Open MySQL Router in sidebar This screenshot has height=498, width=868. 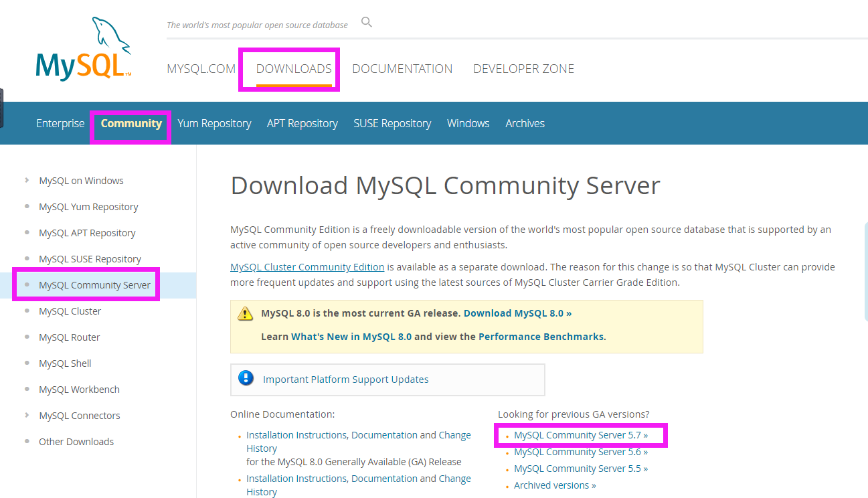tap(70, 337)
